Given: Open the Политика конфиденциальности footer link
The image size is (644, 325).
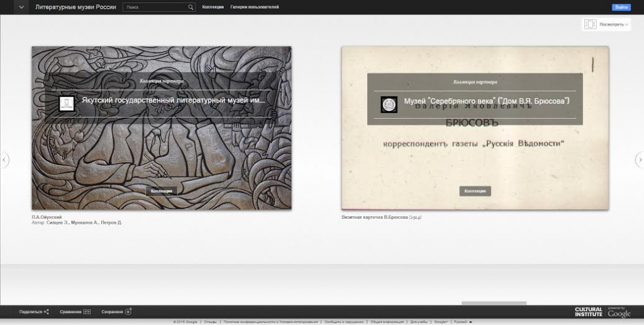Looking at the screenshot, I should (x=270, y=322).
